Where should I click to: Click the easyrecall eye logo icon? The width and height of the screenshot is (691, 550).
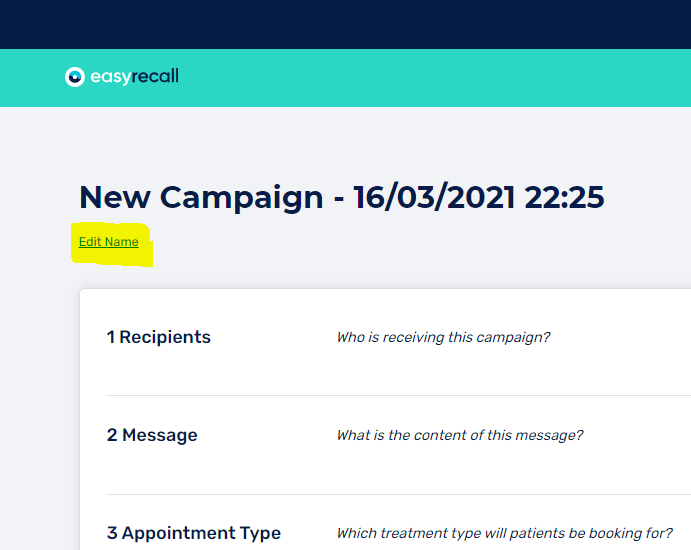click(x=75, y=77)
